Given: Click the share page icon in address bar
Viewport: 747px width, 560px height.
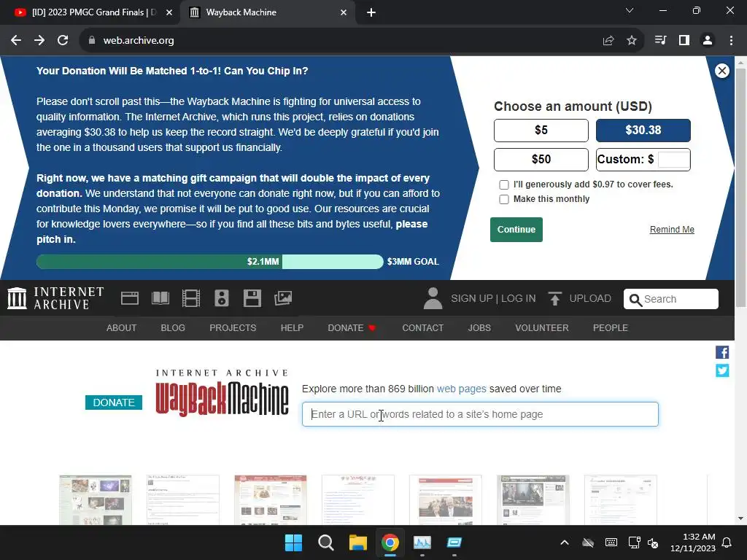Looking at the screenshot, I should click(x=608, y=41).
